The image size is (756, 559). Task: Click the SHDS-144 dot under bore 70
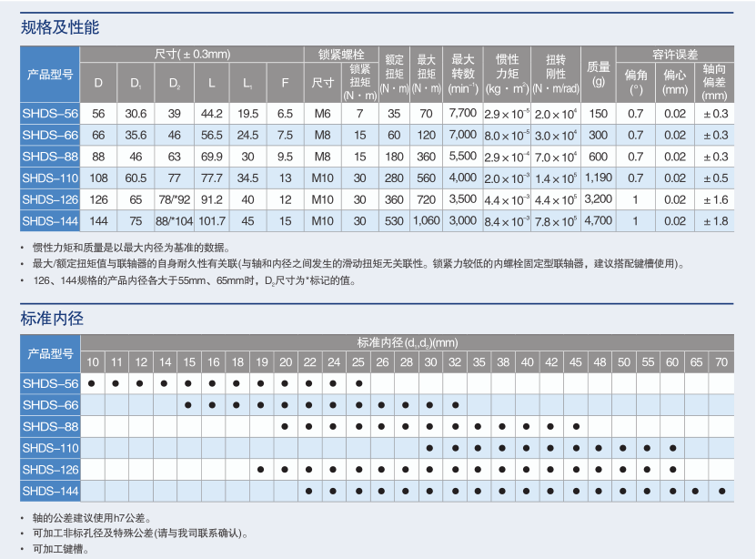[x=721, y=491]
